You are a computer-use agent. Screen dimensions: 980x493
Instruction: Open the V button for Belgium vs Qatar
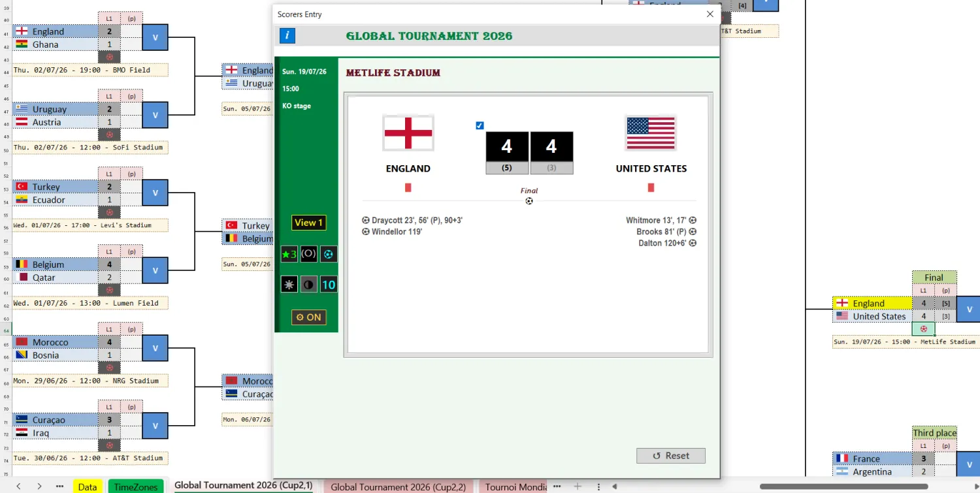[x=155, y=270]
